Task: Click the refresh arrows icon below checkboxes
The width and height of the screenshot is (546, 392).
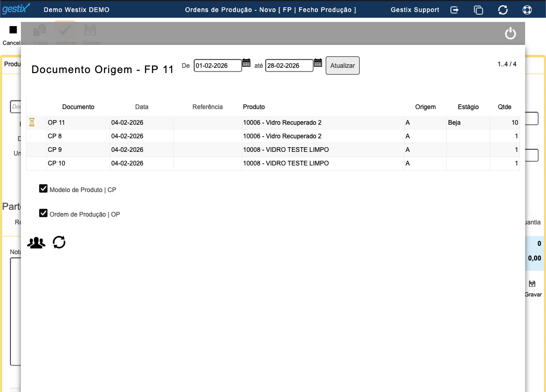Action: pos(60,242)
